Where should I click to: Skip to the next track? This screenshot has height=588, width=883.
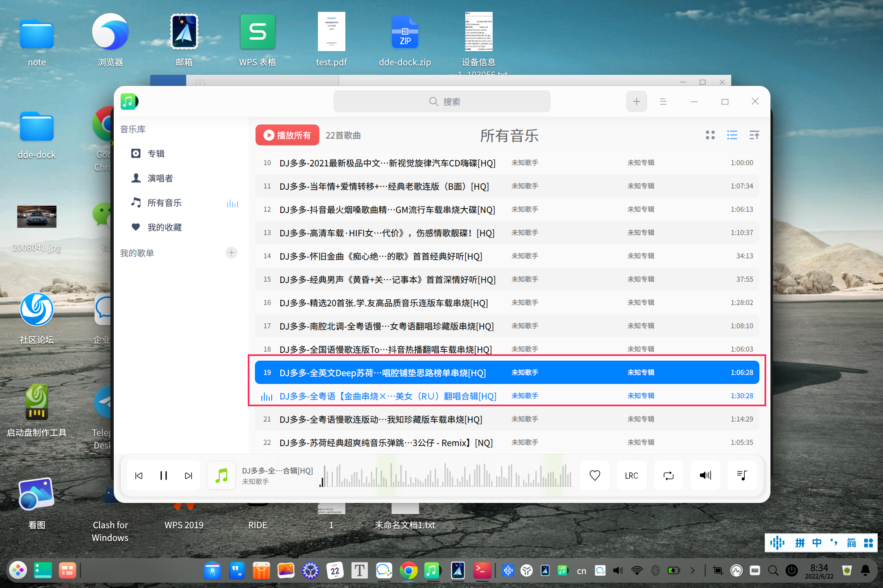click(x=188, y=476)
